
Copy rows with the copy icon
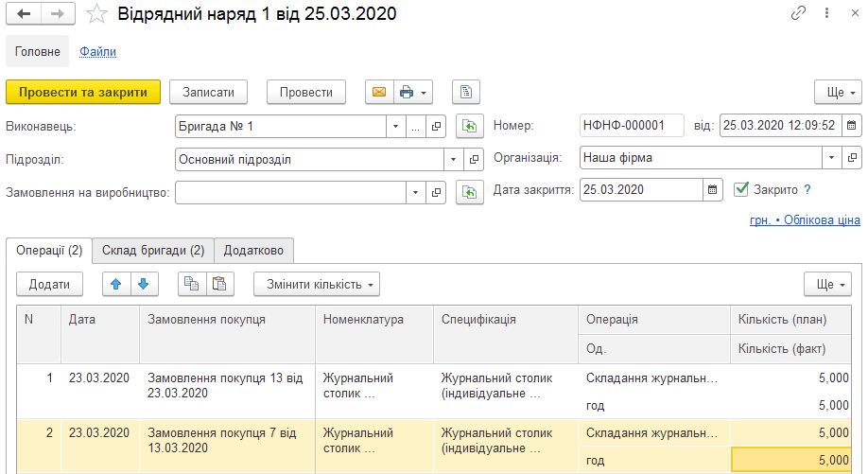(x=192, y=284)
